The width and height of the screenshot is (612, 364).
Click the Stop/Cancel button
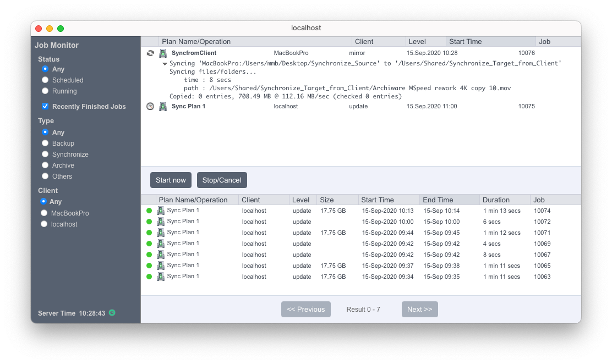pos(222,180)
